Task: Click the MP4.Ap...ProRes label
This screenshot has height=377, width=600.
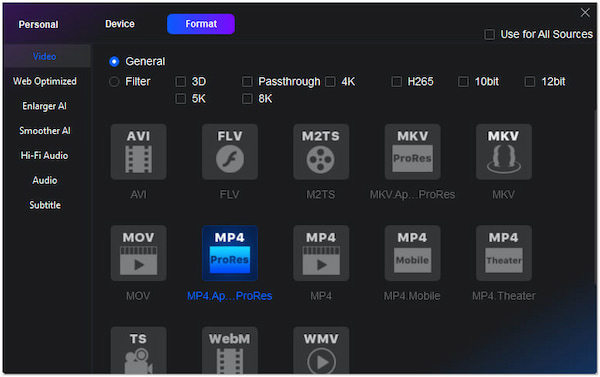Action: (x=230, y=296)
